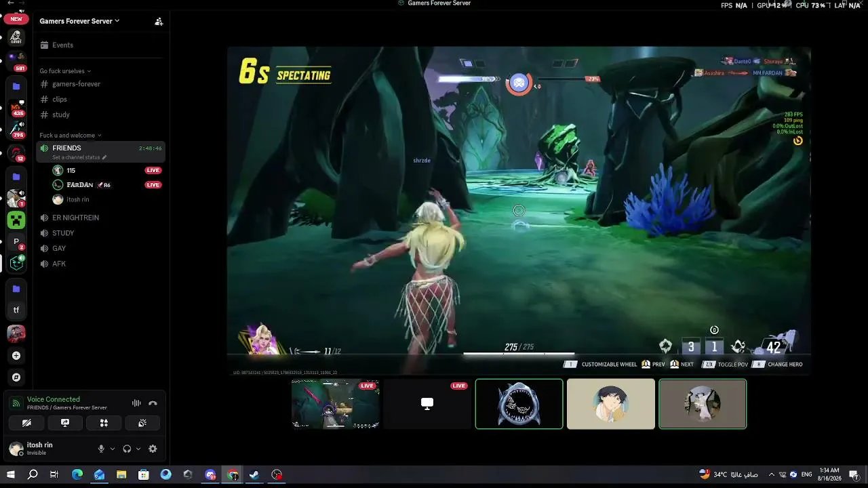Open Steam from the taskbar
Image resolution: width=868 pixels, height=488 pixels.
(254, 474)
